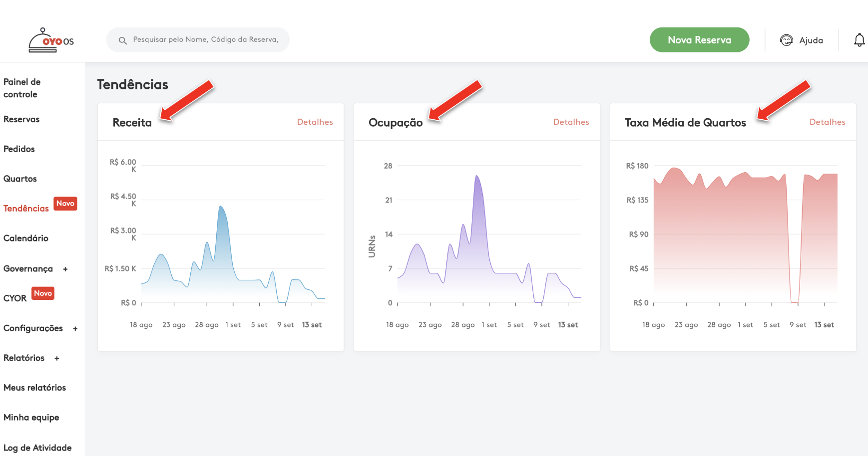This screenshot has width=868, height=468.
Task: Open the notifications bell
Action: tap(859, 40)
